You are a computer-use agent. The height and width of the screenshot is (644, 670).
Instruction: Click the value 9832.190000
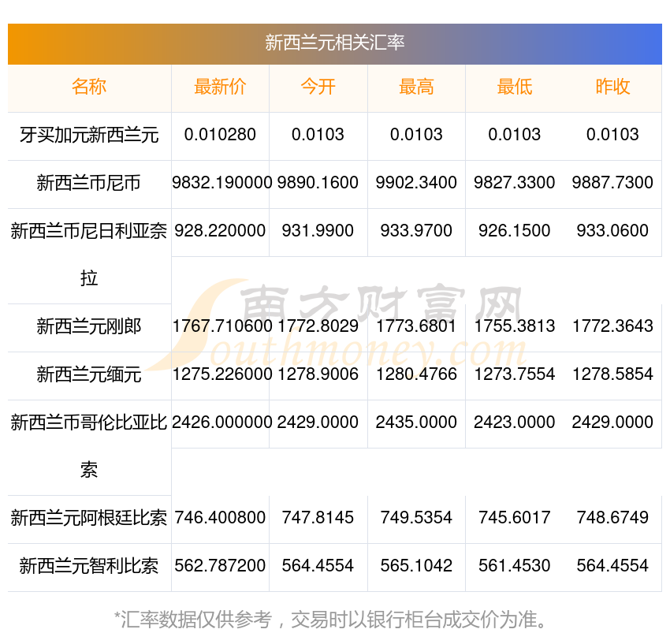[x=221, y=182]
